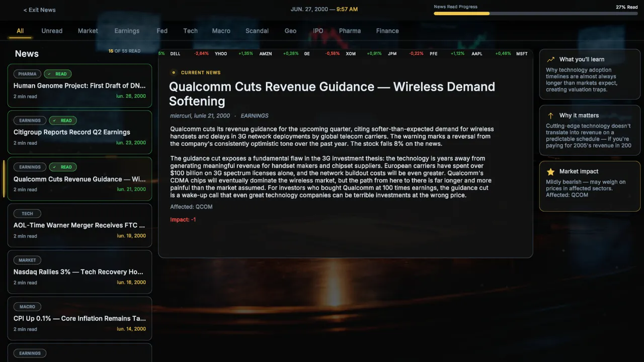Click the GE ticker symbol

click(307, 53)
